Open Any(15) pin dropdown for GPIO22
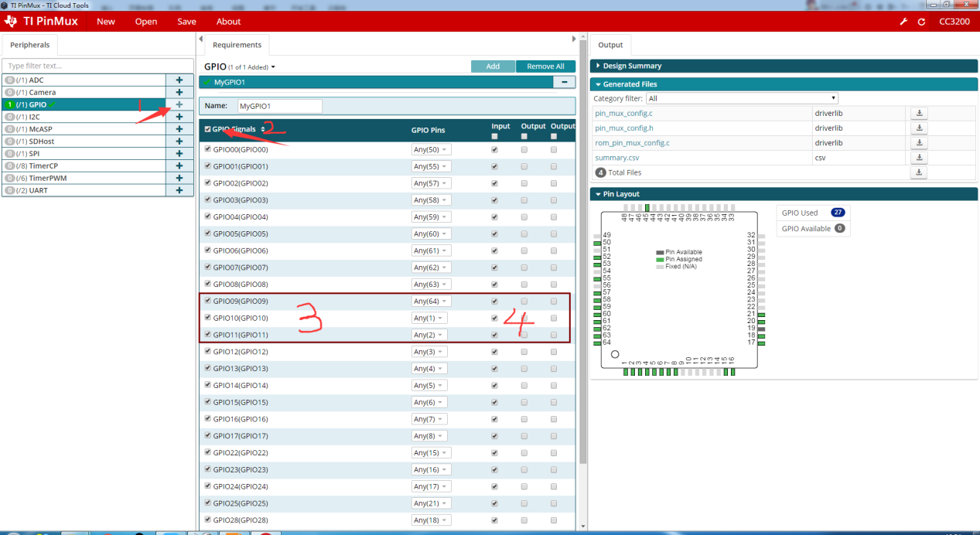The image size is (980, 535). (431, 452)
